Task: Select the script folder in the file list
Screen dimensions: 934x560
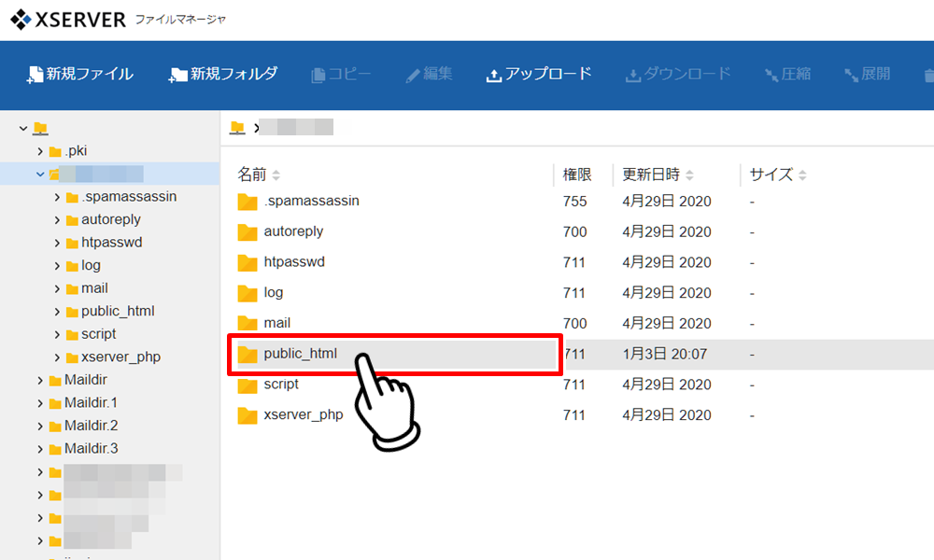Action: 281,385
